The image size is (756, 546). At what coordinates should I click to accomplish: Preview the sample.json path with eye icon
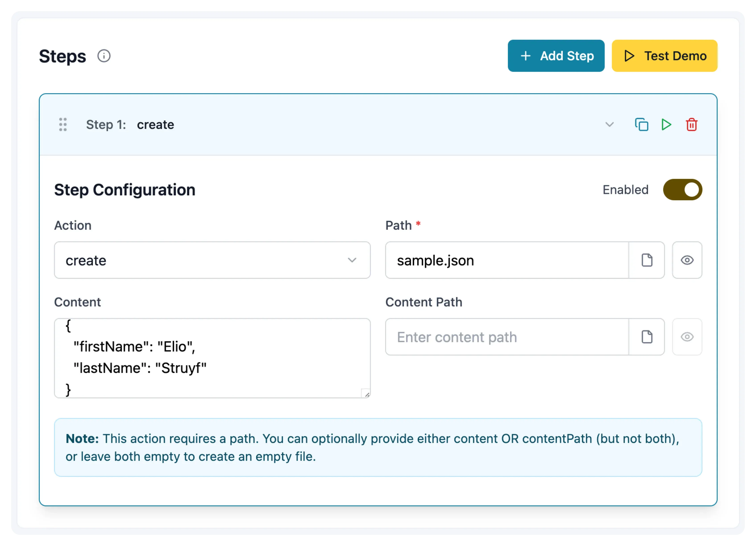(687, 260)
